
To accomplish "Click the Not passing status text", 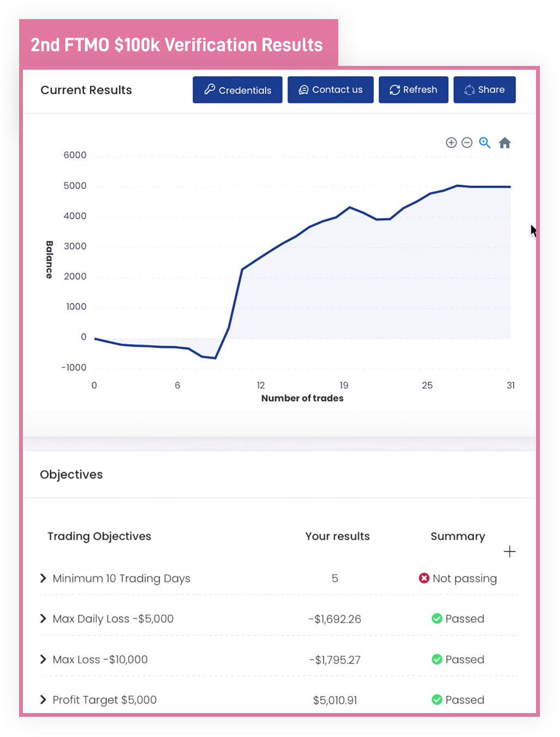I will point(465,578).
